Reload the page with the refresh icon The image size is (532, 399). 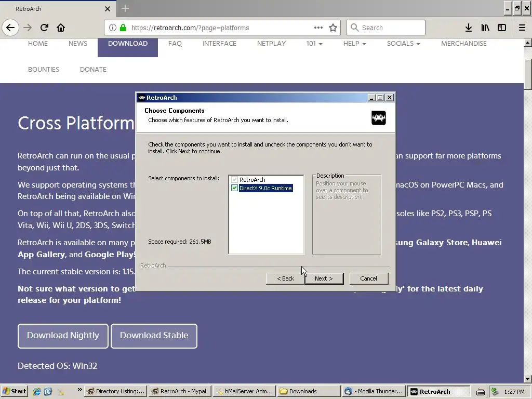click(x=44, y=28)
